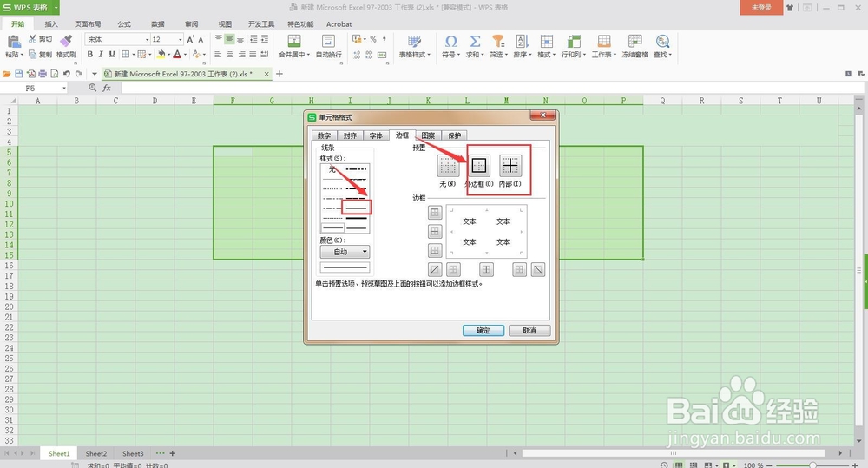Toggle the diagonal-up border button
Screen dimensions: 868x468
(435, 270)
